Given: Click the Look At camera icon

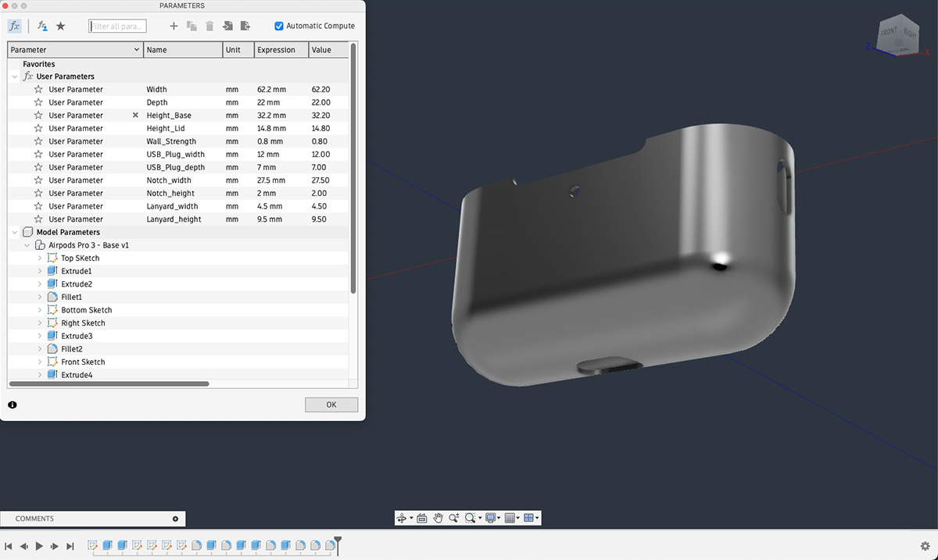Looking at the screenshot, I should coord(421,518).
